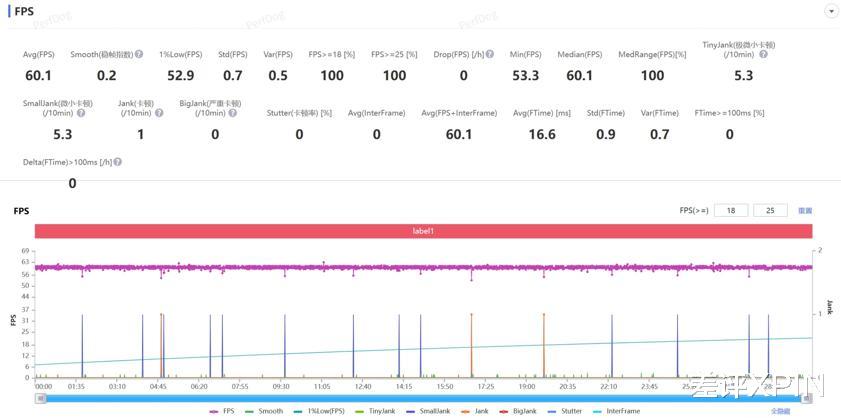Click the FPS threshold field showing 18
The image size is (841, 418).
click(x=731, y=210)
